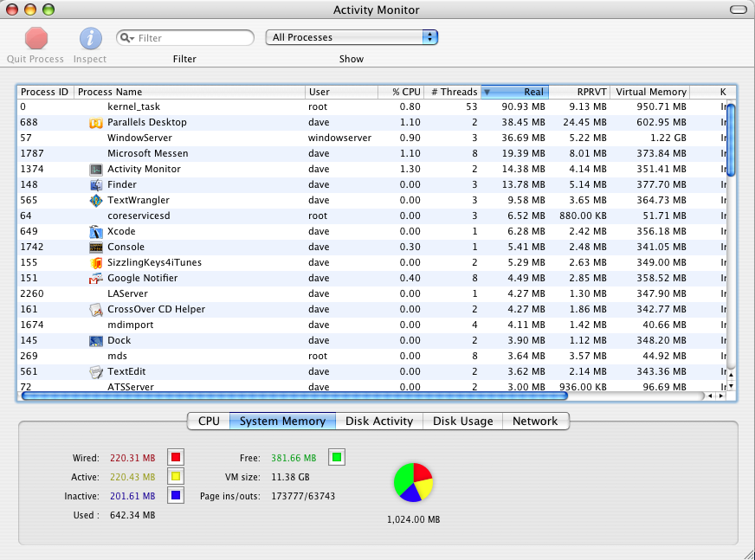Sort by RPRVT column header
Screen dimensions: 755x560
[x=579, y=92]
